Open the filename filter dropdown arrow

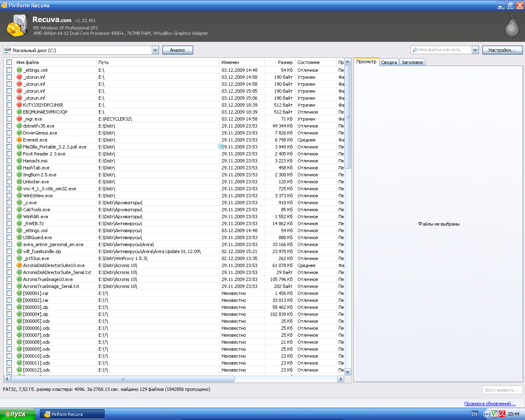[x=475, y=50]
